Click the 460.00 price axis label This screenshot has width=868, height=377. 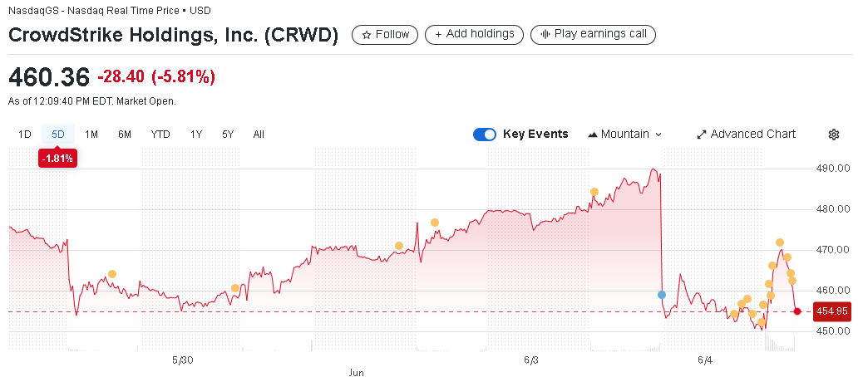(832, 290)
